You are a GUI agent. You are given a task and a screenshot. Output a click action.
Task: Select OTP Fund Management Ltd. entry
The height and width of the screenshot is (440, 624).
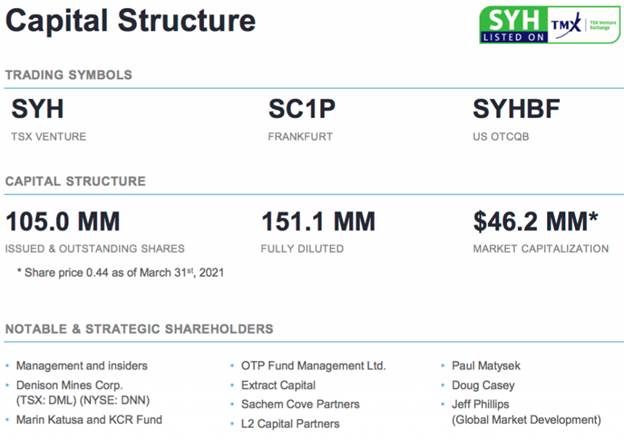(x=313, y=366)
